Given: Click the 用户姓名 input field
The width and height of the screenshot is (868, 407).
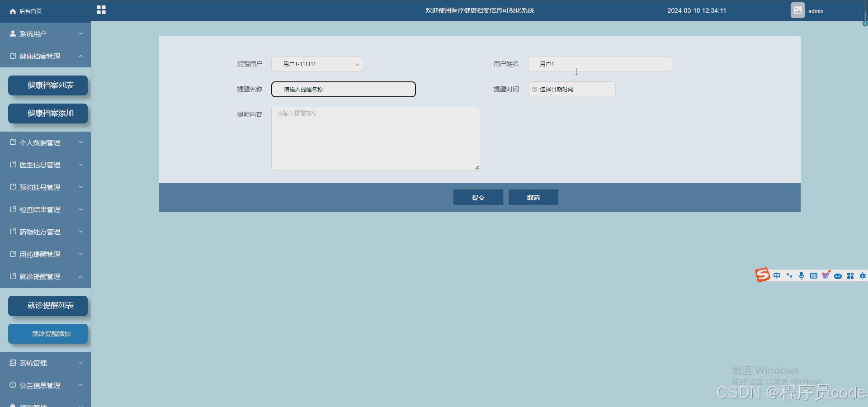Looking at the screenshot, I should coord(600,64).
